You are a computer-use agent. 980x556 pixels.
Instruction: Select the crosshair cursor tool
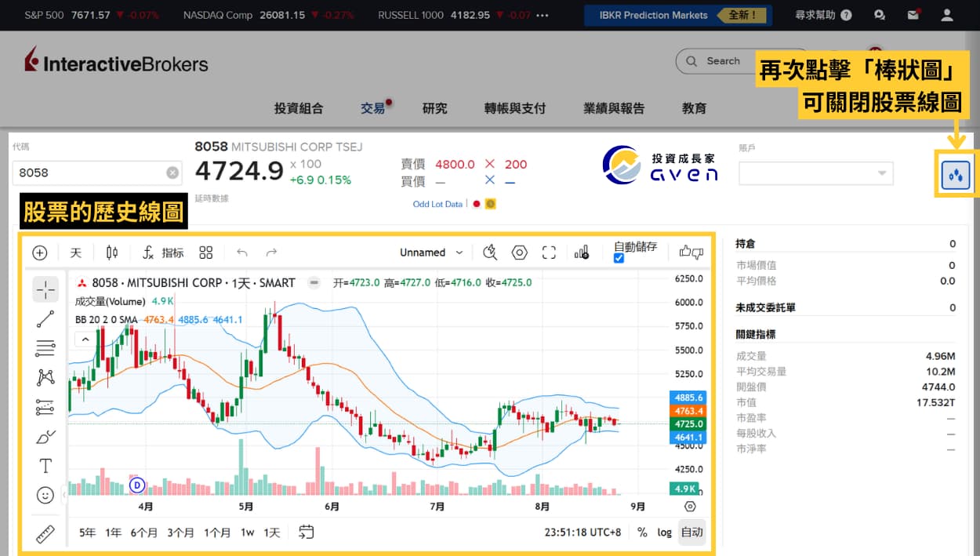coord(45,289)
